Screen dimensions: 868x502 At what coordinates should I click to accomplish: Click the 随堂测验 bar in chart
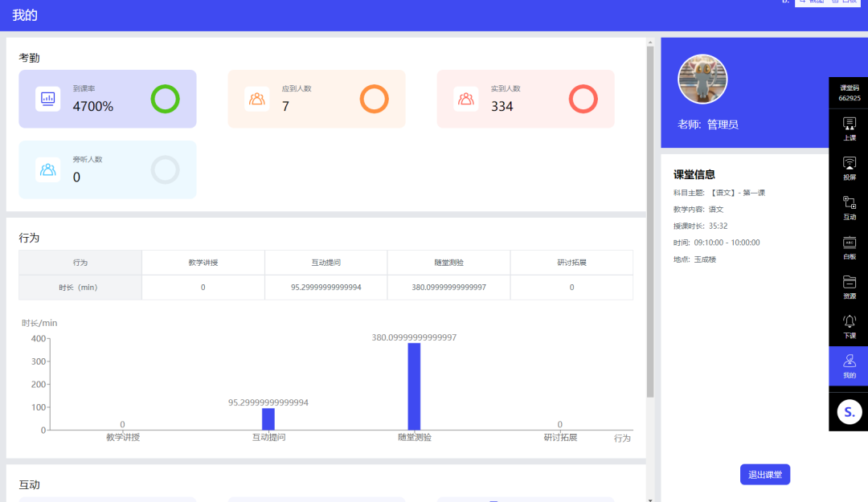click(x=414, y=386)
